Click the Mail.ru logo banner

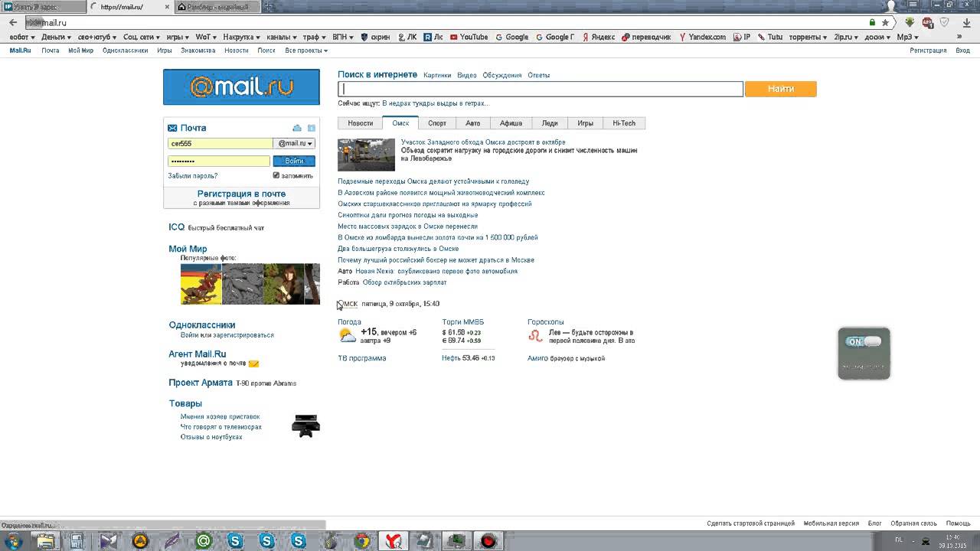(x=241, y=87)
